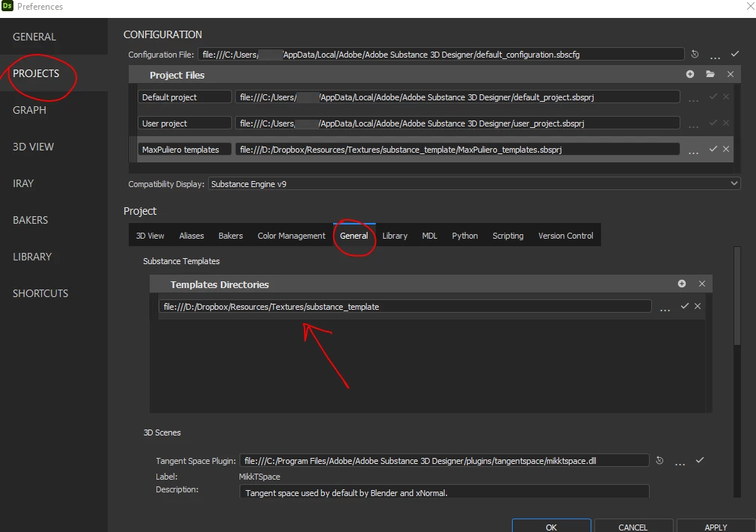The image size is (756, 532).
Task: Add a new entry to Project Files
Action: tap(690, 74)
